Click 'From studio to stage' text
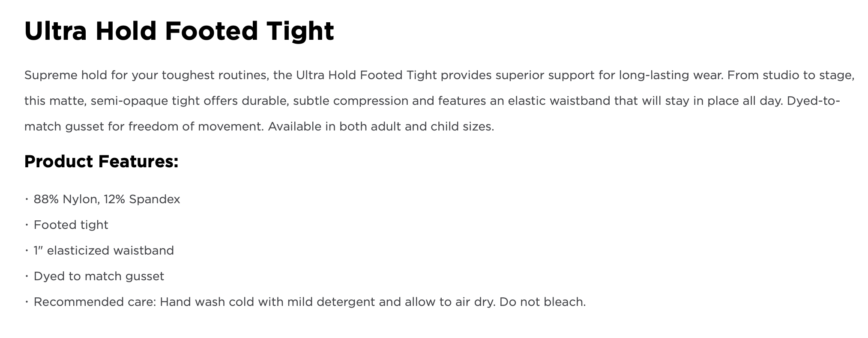 tap(791, 76)
